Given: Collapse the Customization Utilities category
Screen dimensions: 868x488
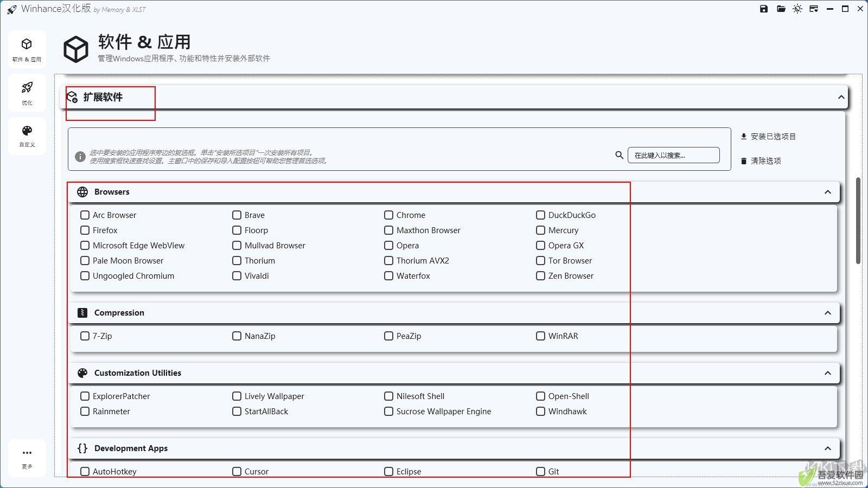Looking at the screenshot, I should click(x=827, y=373).
